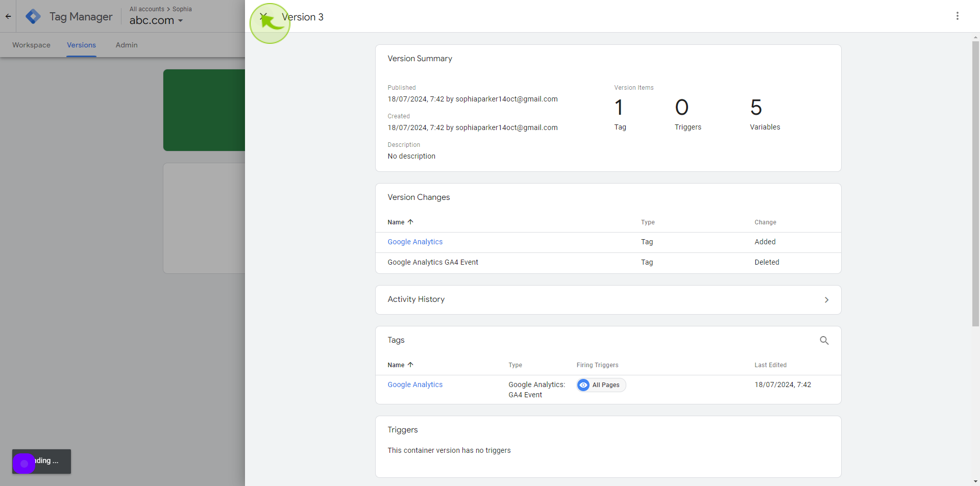Open Sophia account breadcrumb
Viewport: 980px width, 486px height.
click(182, 9)
